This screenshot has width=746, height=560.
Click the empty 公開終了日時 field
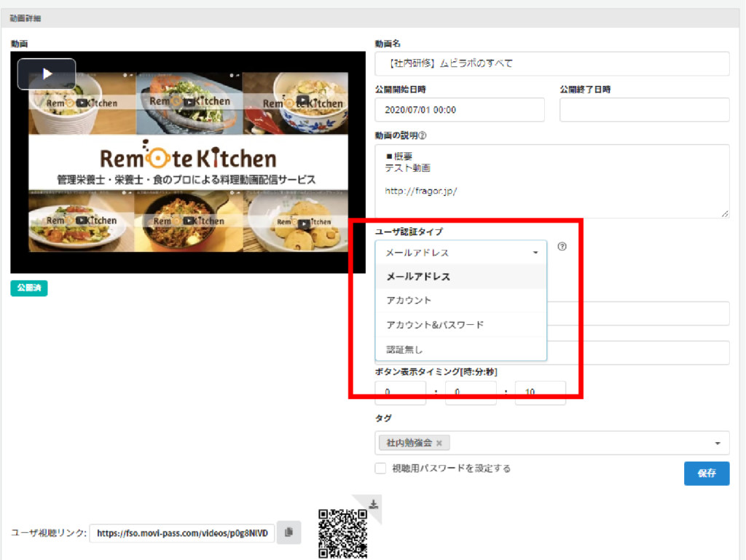(644, 109)
